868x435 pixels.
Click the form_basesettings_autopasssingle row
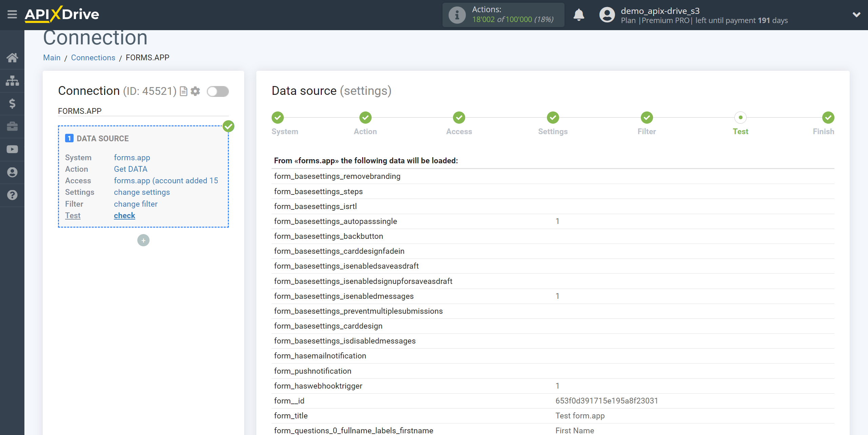coord(553,221)
